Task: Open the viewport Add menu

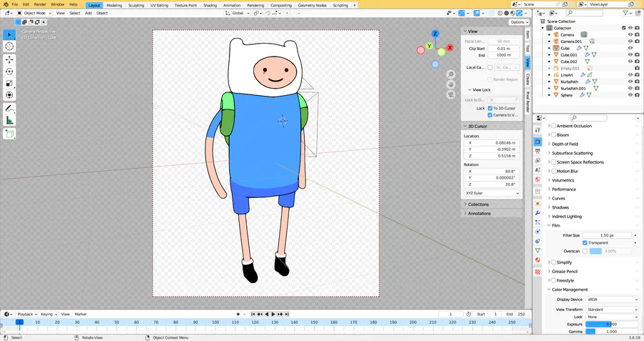Action: [88, 13]
